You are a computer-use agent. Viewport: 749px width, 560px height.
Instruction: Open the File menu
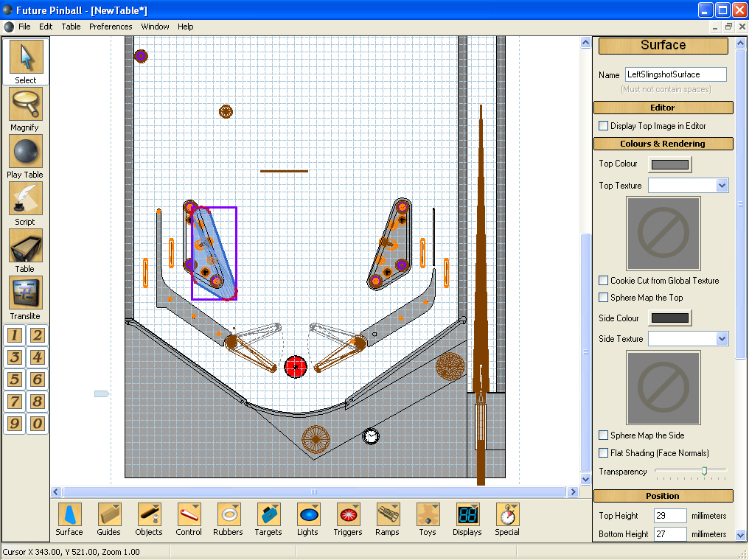coord(24,27)
